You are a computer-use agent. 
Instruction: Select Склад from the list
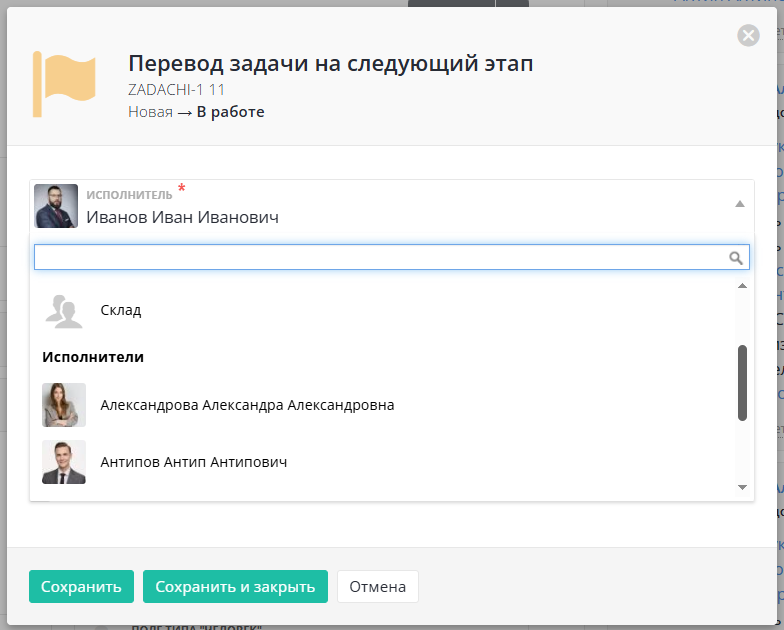click(121, 310)
